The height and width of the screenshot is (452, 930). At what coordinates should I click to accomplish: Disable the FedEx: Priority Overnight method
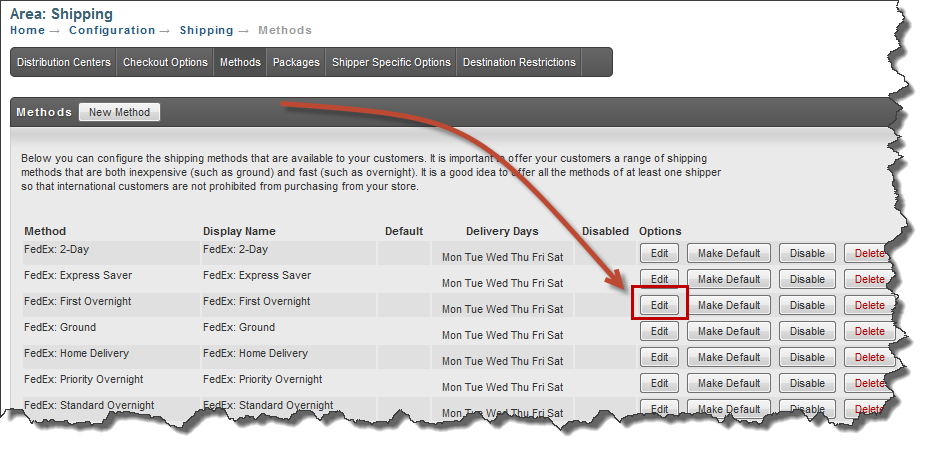point(807,384)
